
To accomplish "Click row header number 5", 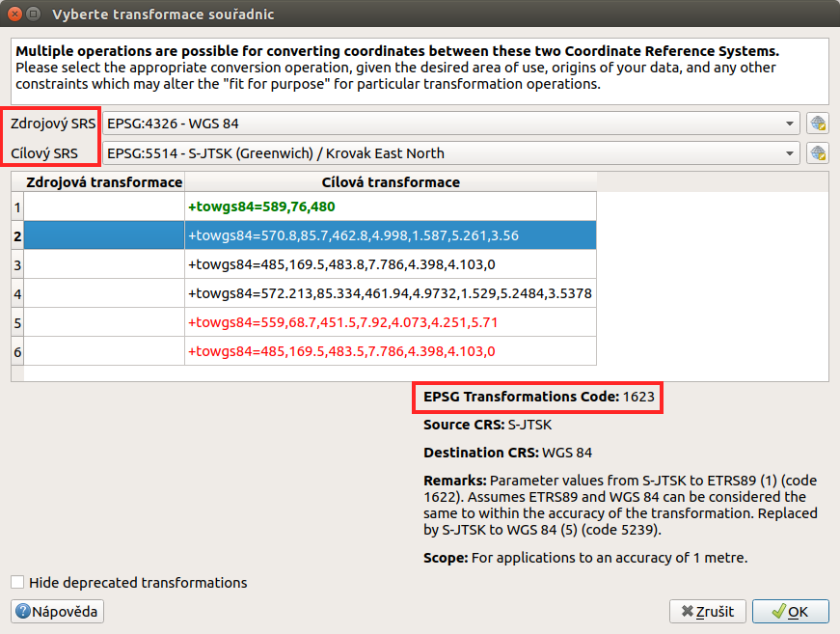I will pos(17,322).
